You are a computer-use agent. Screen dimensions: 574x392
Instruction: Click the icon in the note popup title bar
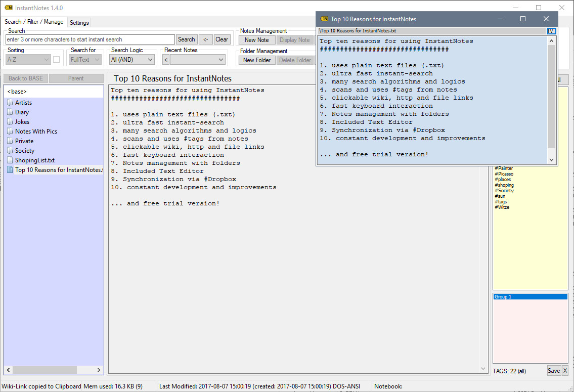click(x=324, y=19)
